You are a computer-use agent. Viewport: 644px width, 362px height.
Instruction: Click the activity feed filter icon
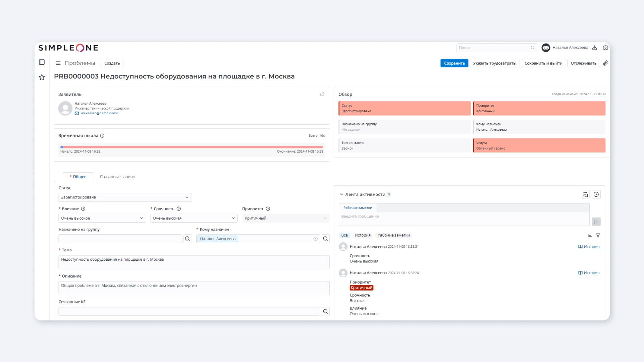coord(598,235)
